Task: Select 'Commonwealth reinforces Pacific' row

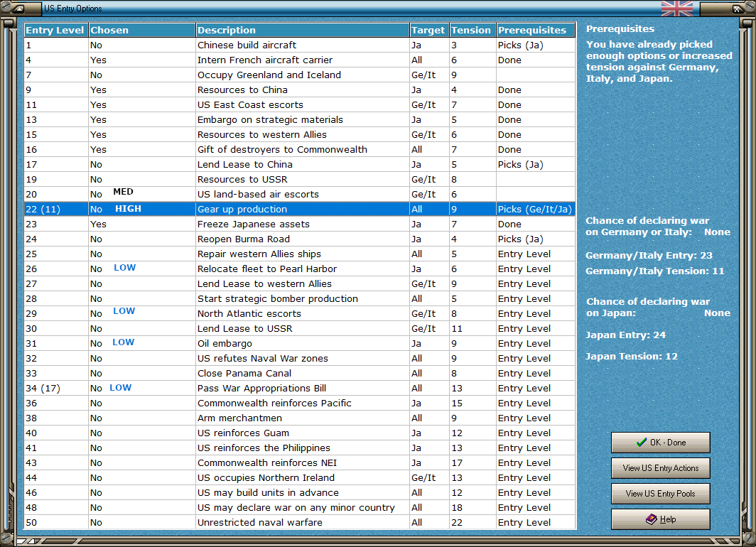Action: click(300, 404)
